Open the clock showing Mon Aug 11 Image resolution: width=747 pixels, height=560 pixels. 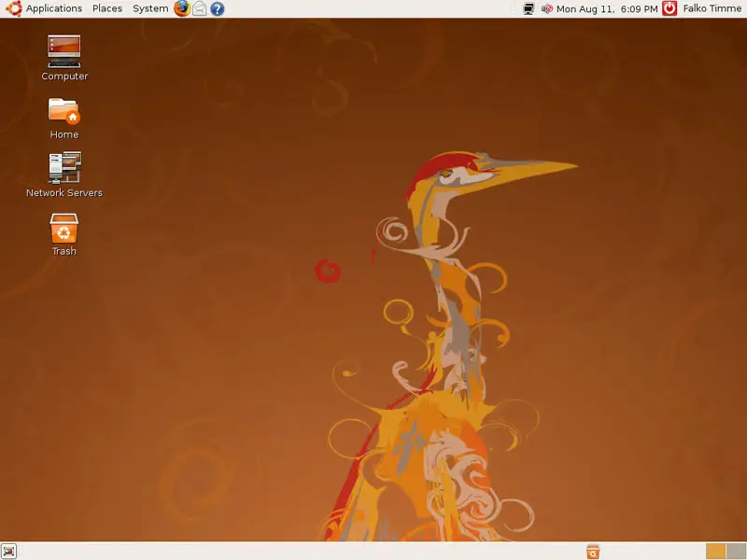(x=607, y=8)
